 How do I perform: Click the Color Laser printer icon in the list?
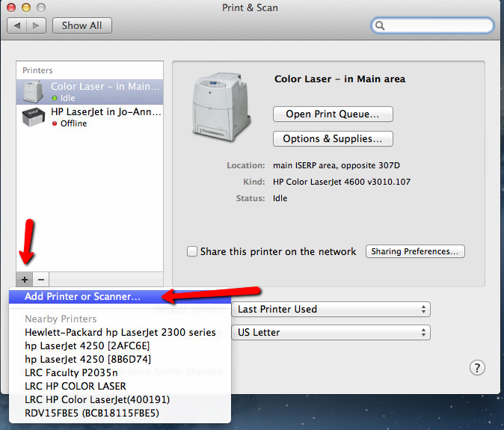coord(33,91)
